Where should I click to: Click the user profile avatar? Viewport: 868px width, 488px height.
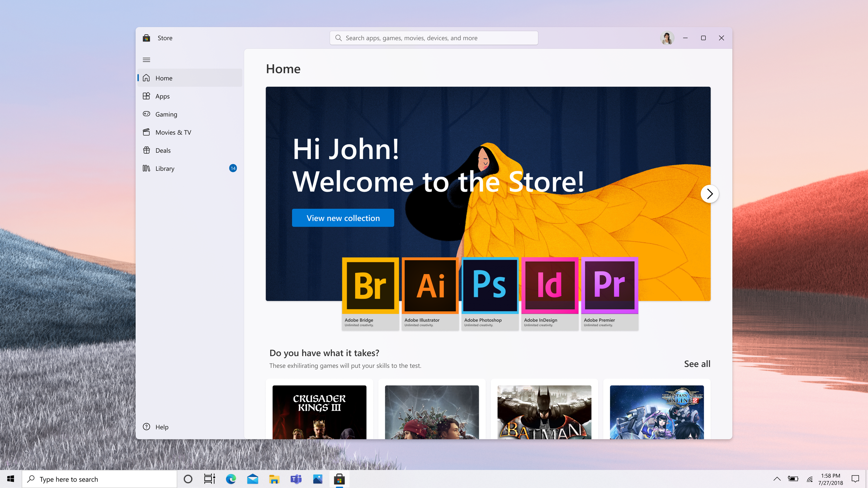667,38
